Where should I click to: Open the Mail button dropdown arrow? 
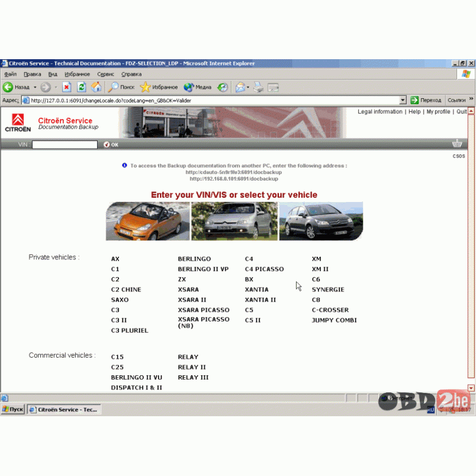(248, 87)
